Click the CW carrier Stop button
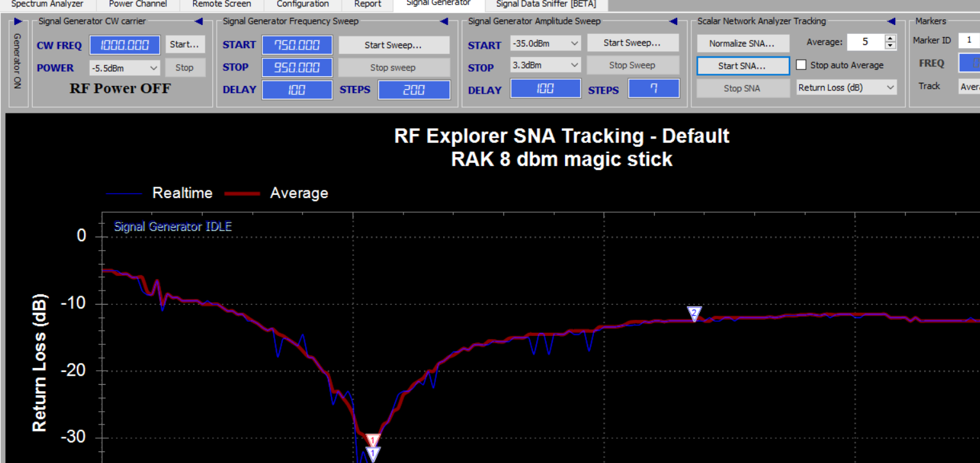This screenshot has height=463, width=980. (x=185, y=67)
